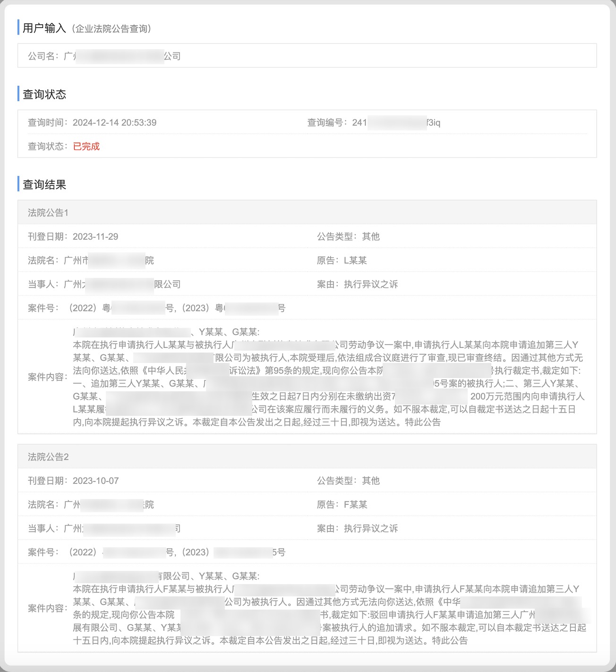Screen dimensions: 616x672
Task: Collapse the 法院公告2 header bar
Action: pyautogui.click(x=307, y=457)
